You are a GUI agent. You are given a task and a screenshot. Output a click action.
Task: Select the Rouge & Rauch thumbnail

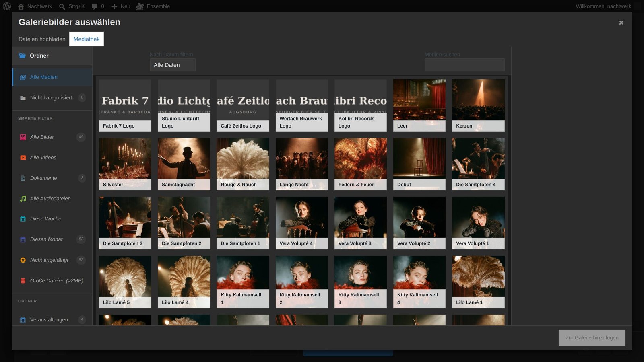coord(243,164)
